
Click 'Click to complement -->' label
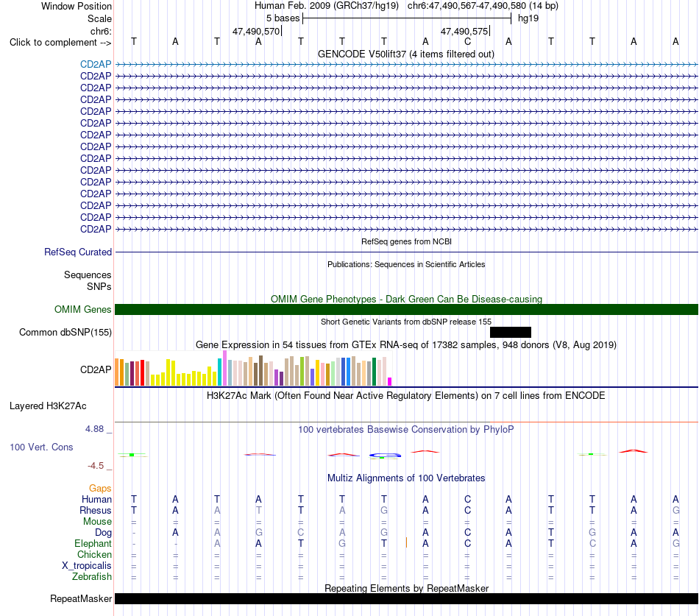[x=60, y=43]
